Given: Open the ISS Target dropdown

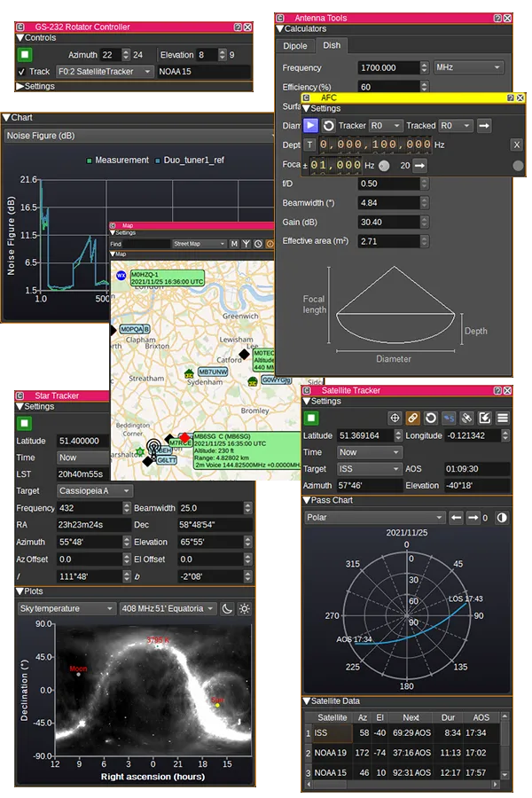Looking at the screenshot, I should pyautogui.click(x=370, y=469).
